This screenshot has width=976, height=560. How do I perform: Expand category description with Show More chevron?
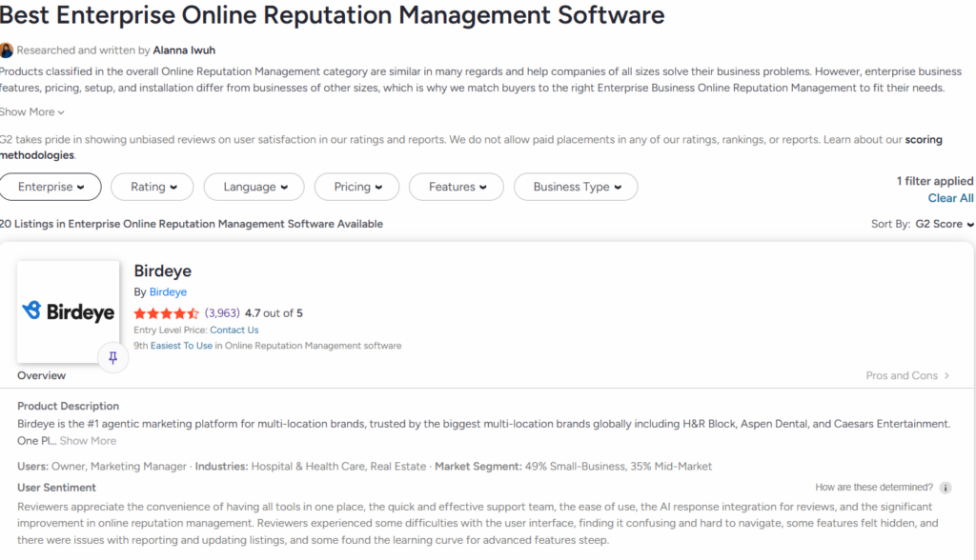click(31, 112)
